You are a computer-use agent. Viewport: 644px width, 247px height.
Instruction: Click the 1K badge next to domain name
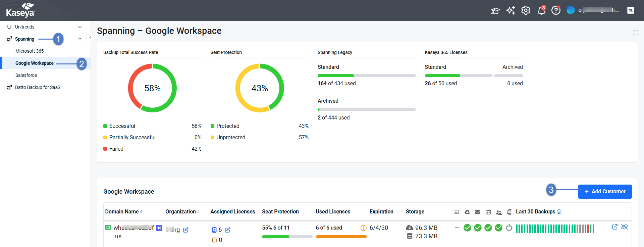click(159, 228)
